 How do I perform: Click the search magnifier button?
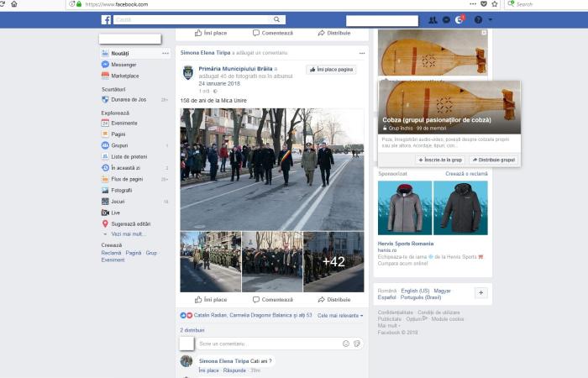tap(277, 19)
